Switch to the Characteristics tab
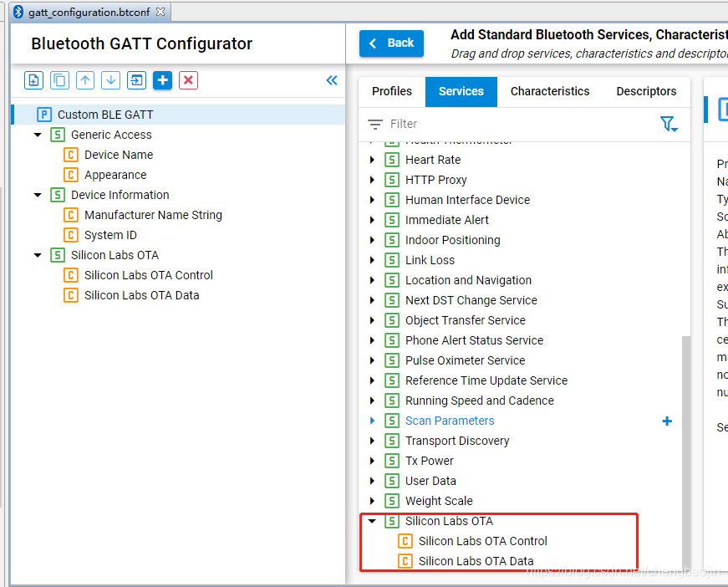 [550, 91]
